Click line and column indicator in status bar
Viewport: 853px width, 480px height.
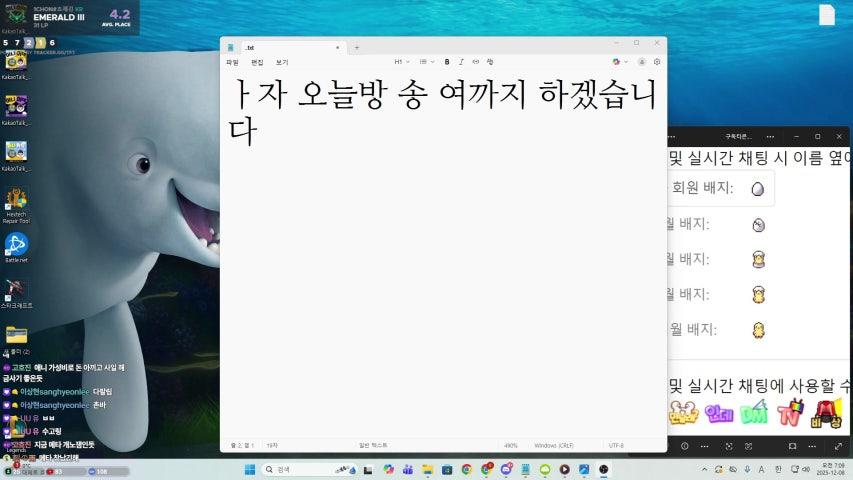tap(242, 445)
